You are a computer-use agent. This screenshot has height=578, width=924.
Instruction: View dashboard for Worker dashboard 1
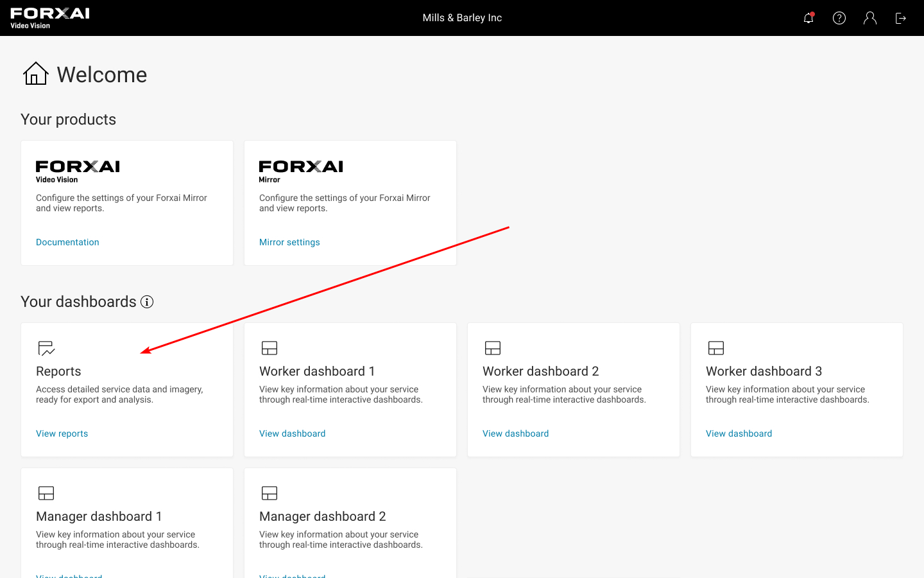click(293, 433)
